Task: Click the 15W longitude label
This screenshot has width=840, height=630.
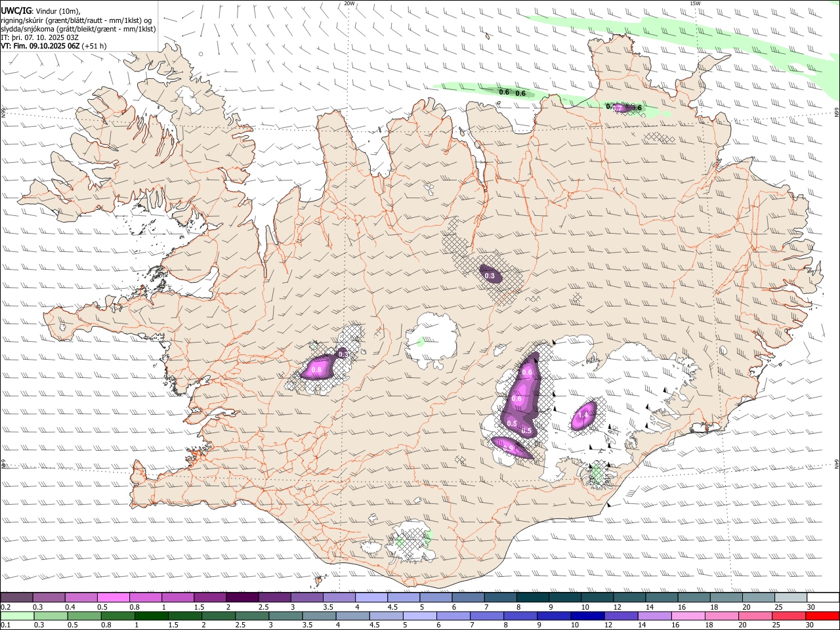Action: tap(695, 3)
